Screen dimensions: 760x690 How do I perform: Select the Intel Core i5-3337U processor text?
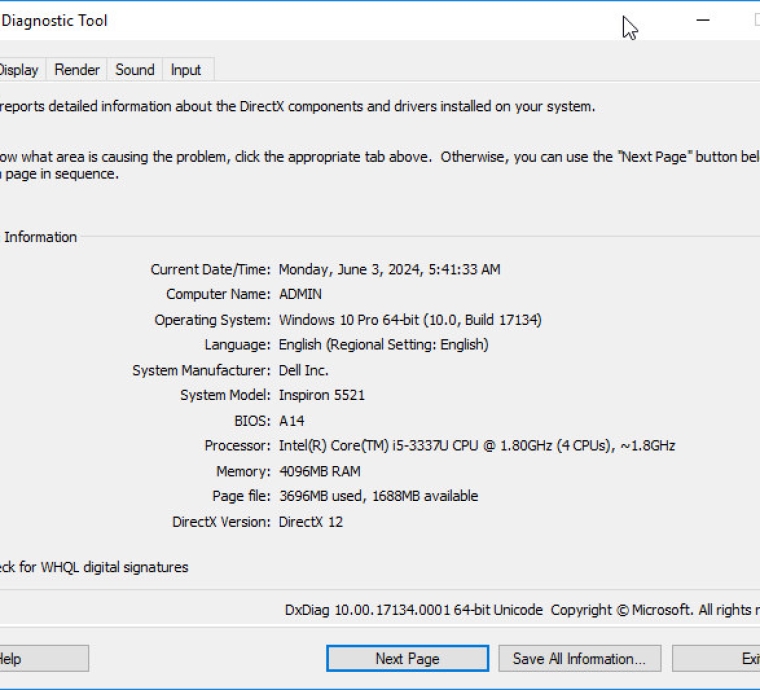coord(477,445)
